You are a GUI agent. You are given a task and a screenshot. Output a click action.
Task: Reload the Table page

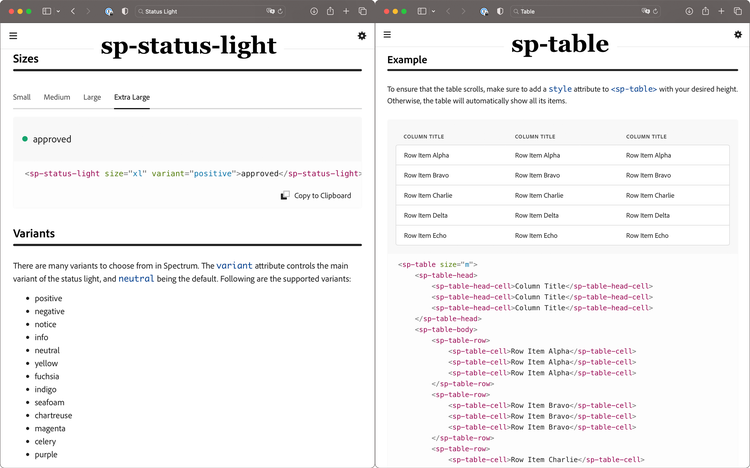[655, 11]
